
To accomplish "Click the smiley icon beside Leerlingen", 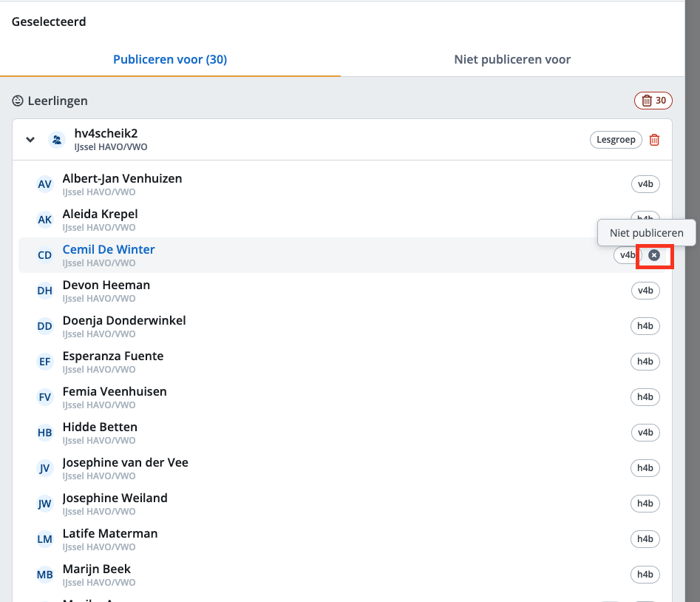I will click(18, 101).
